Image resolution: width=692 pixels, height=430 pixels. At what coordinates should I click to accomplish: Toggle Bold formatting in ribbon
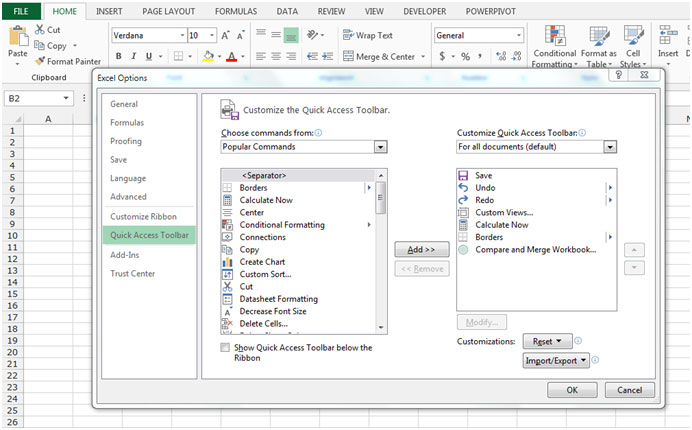119,56
